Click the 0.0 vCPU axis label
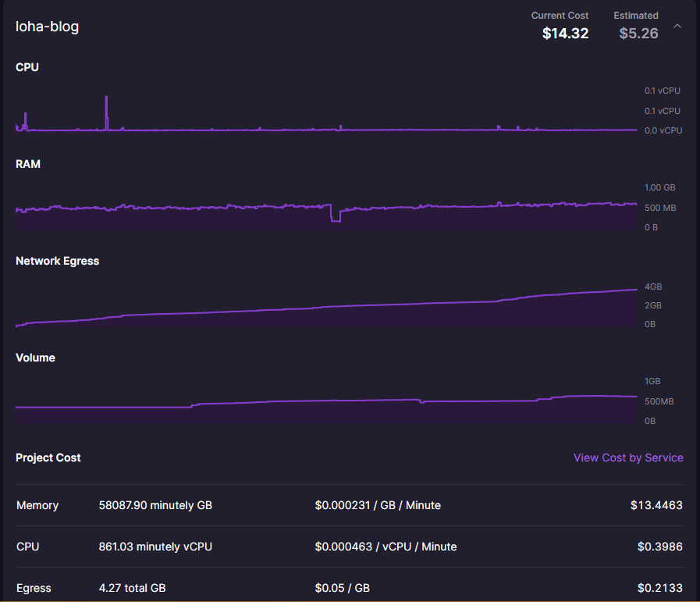Image resolution: width=700 pixels, height=602 pixels. 663,130
